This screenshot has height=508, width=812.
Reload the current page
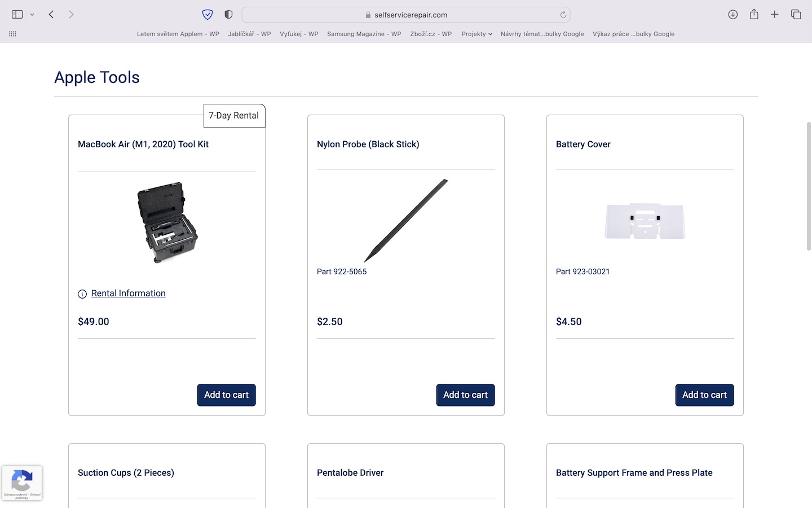coord(563,15)
